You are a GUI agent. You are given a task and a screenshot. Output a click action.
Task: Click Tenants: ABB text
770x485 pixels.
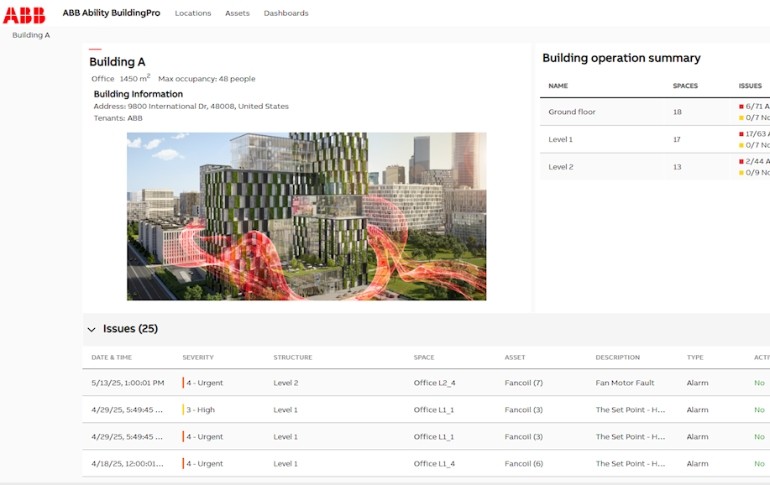118,118
